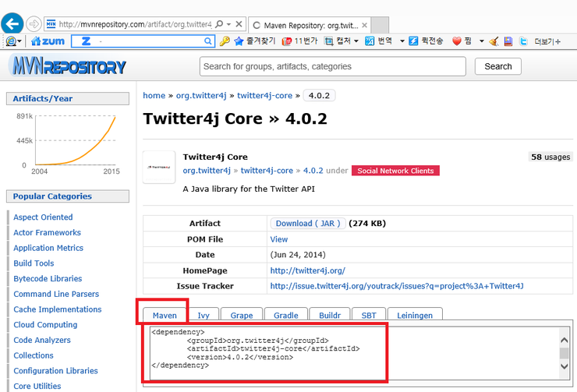Click the Download (JAR) button
Image resolution: width=577 pixels, height=392 pixels.
click(x=307, y=224)
